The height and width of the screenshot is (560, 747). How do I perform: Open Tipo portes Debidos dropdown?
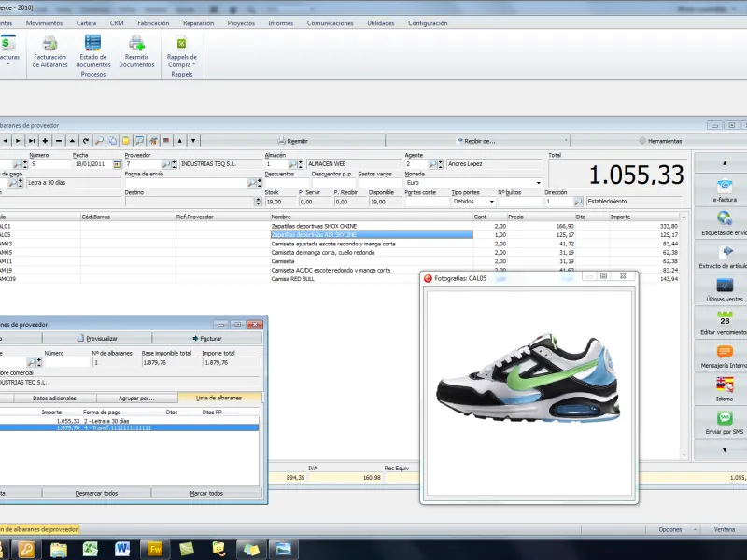point(492,202)
